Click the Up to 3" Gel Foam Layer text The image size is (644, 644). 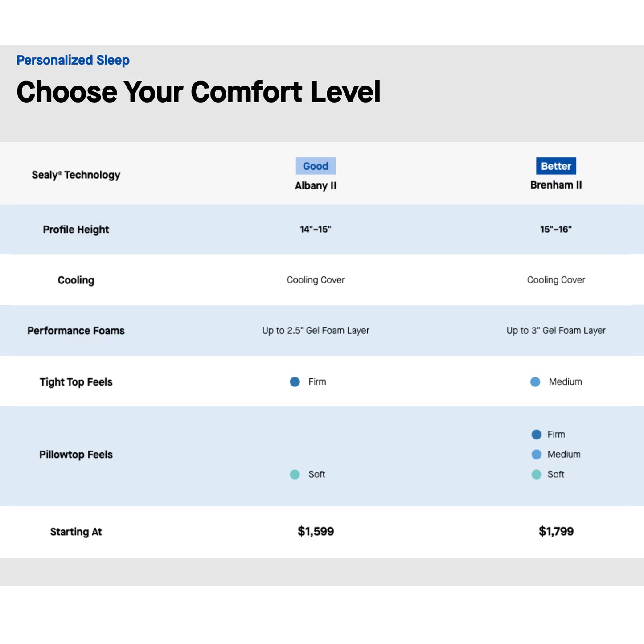[x=556, y=331]
